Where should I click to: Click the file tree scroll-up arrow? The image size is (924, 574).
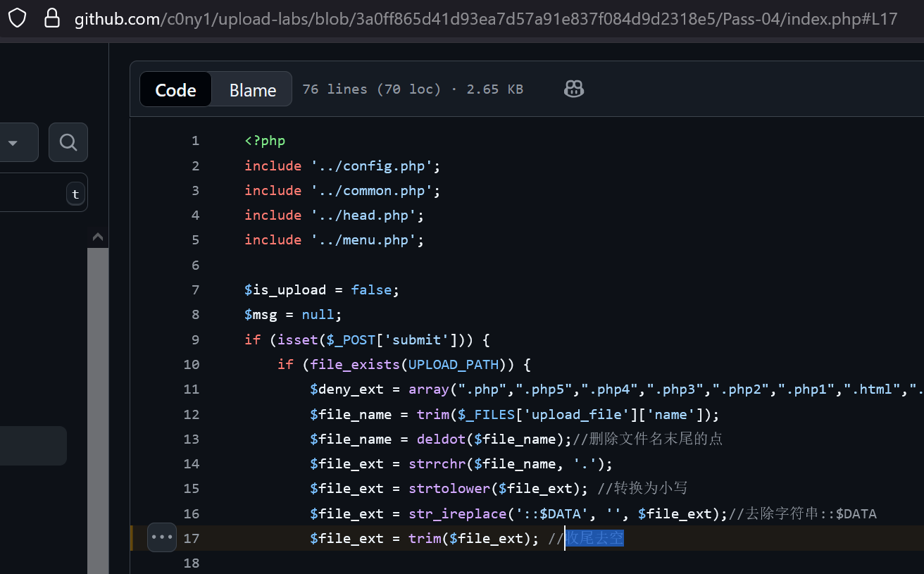(x=98, y=237)
